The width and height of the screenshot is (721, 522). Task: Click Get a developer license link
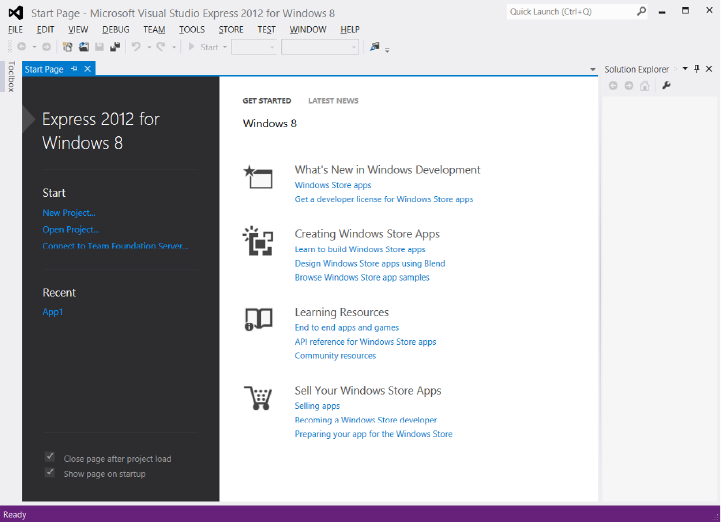384,199
